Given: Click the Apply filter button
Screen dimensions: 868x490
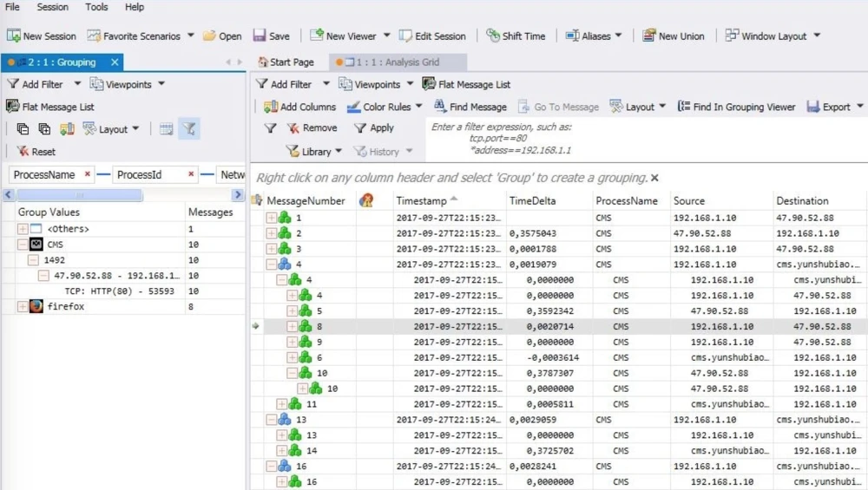Looking at the screenshot, I should tap(373, 127).
